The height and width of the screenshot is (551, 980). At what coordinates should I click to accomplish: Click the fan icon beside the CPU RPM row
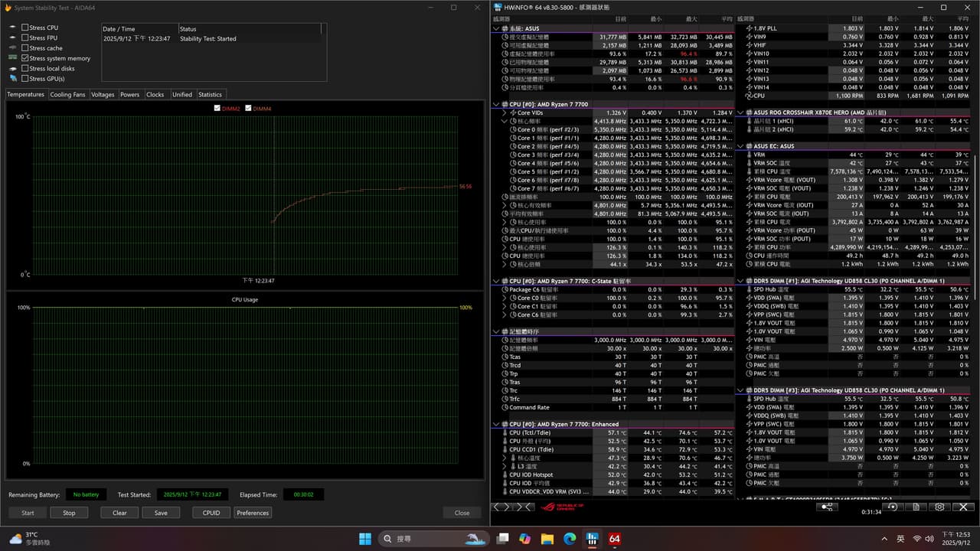coord(748,96)
